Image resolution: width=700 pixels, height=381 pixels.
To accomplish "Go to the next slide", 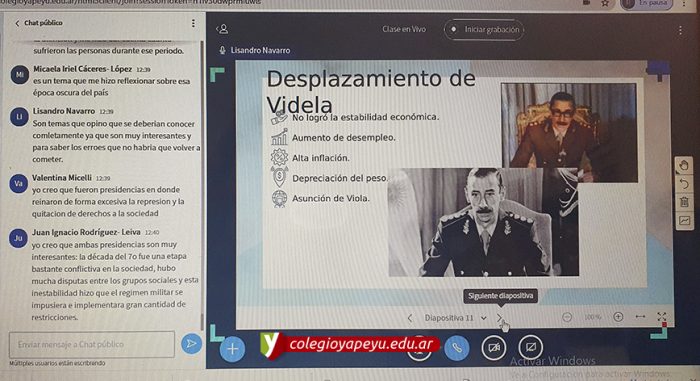I will pyautogui.click(x=500, y=318).
